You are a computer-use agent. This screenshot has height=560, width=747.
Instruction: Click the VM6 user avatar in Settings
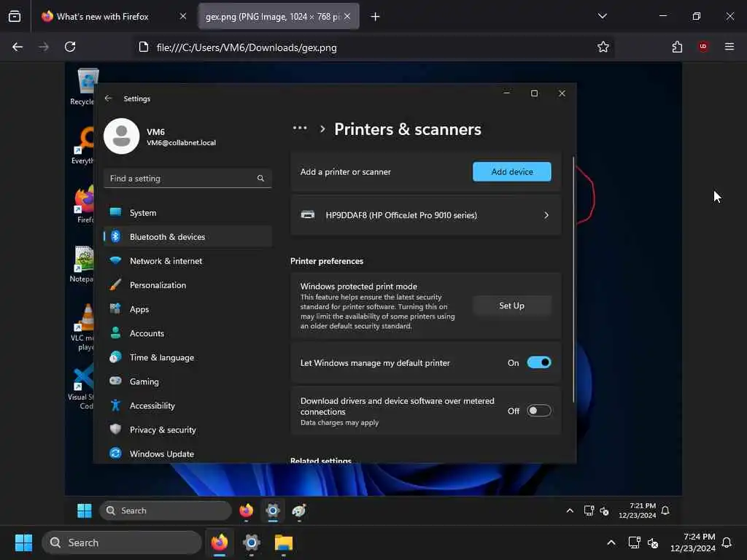[x=122, y=136]
